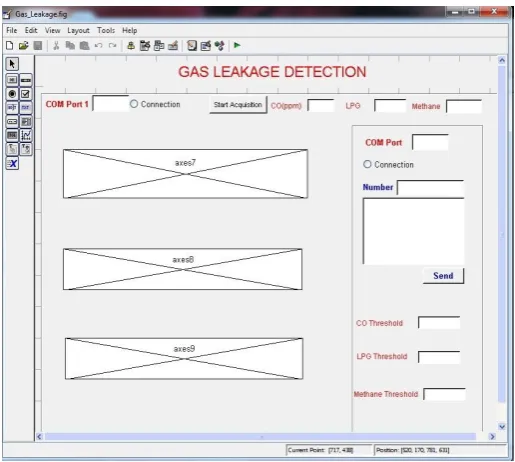515x462 pixels.
Task: Click vertical scrollbar up arrow
Action: [502, 60]
